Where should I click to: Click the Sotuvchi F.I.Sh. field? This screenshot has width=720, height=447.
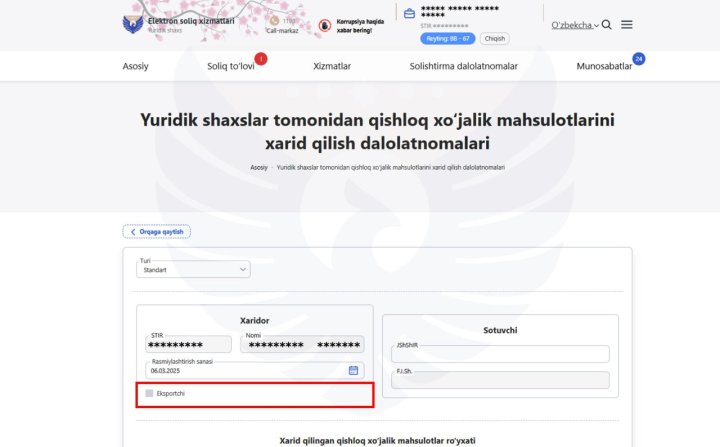(x=501, y=380)
